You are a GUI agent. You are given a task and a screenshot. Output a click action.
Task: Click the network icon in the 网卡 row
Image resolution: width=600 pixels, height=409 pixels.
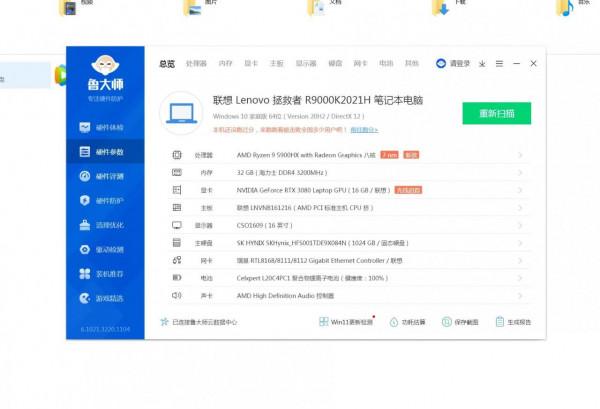click(x=177, y=260)
